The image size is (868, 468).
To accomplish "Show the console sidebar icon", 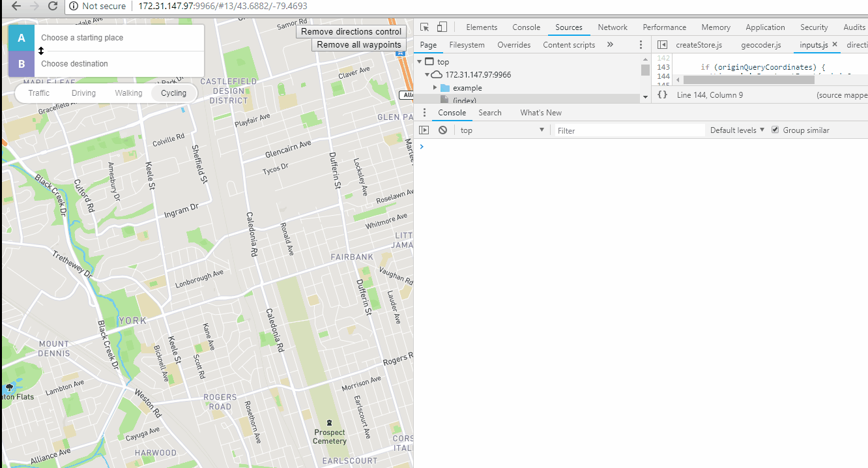I will click(x=424, y=130).
